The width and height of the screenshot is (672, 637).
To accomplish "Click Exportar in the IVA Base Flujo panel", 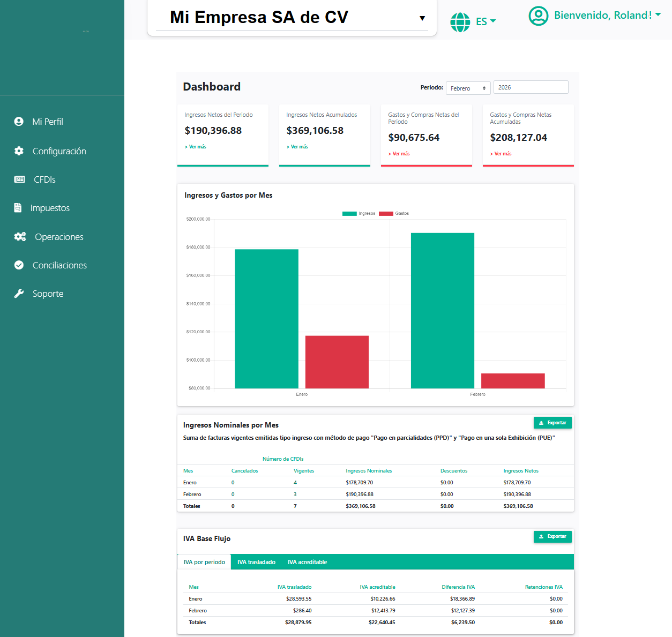I will [552, 536].
